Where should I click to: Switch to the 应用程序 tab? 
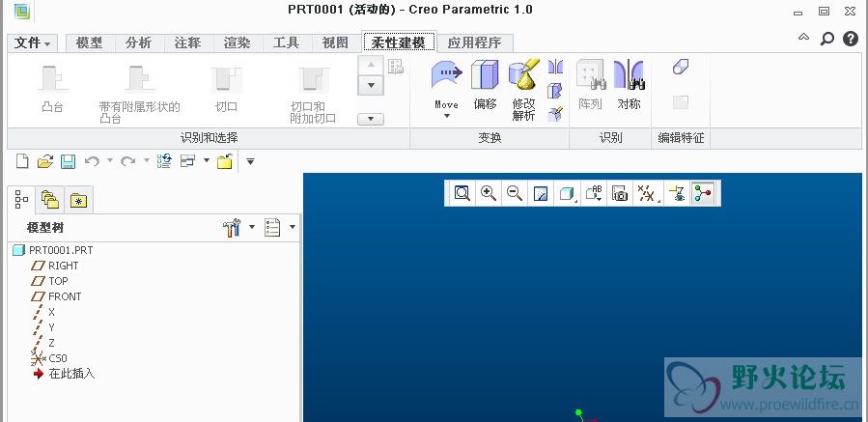pos(474,42)
